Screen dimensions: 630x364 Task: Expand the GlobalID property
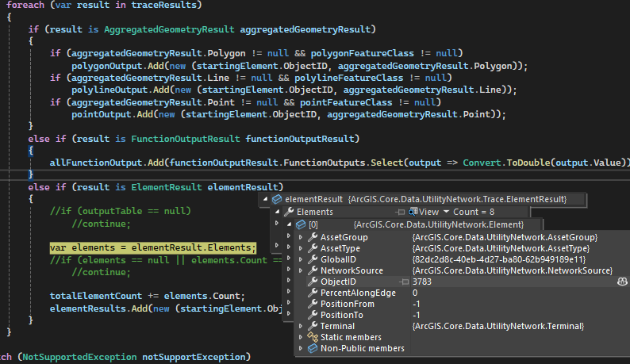[301, 259]
